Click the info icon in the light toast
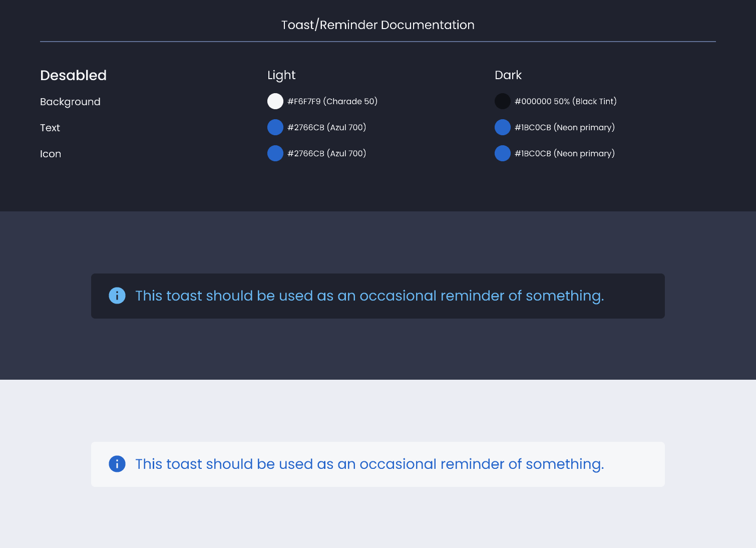Screen dimensions: 756x548 [x=117, y=464]
